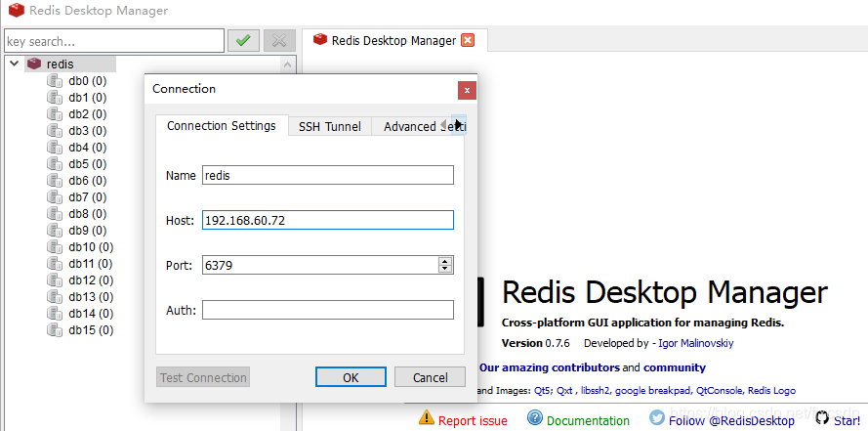Open the QtConsole credits link
Image resolution: width=868 pixels, height=431 pixels.
click(720, 391)
